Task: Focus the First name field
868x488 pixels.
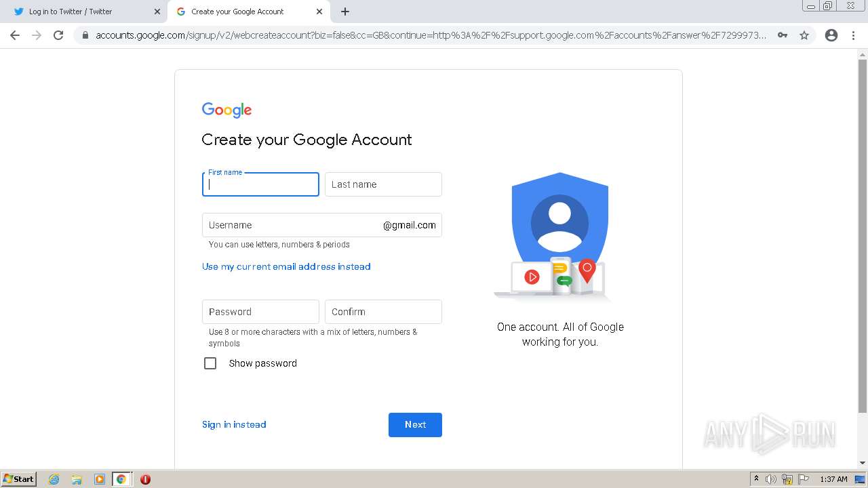Action: point(260,184)
